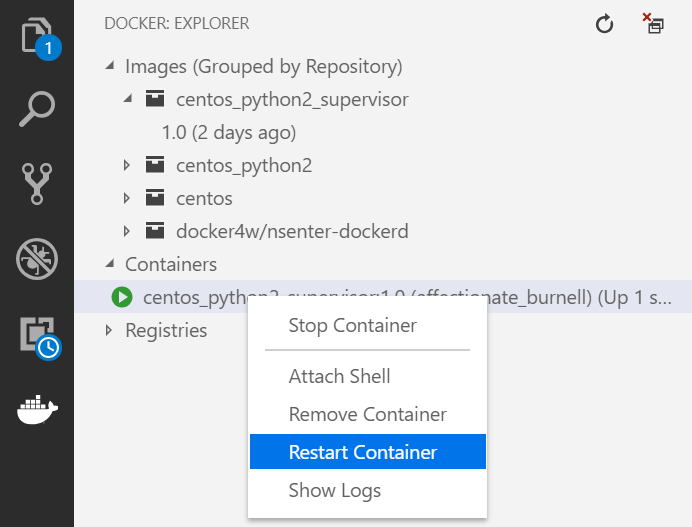Image resolution: width=692 pixels, height=527 pixels.
Task: Select the centos_python2 label
Action: pyautogui.click(x=244, y=166)
